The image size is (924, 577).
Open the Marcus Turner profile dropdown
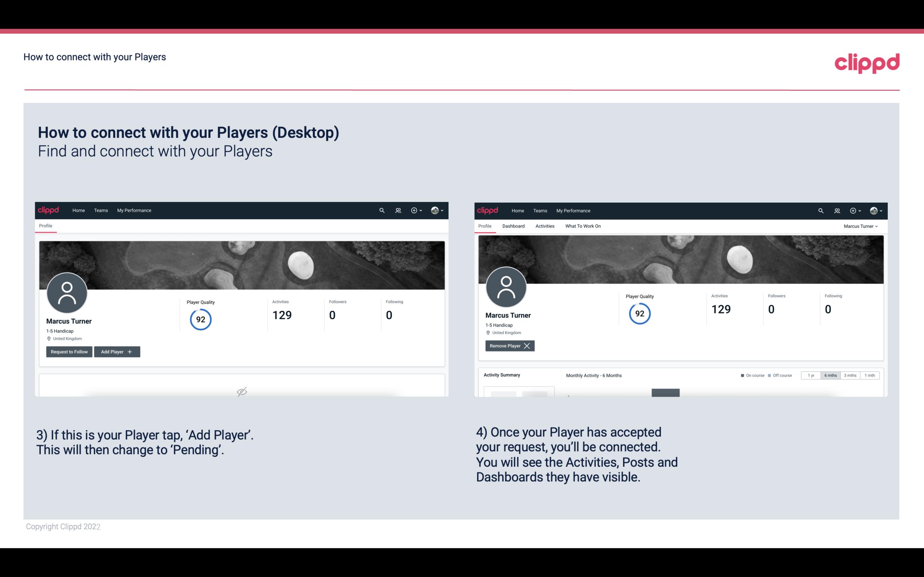pos(861,226)
